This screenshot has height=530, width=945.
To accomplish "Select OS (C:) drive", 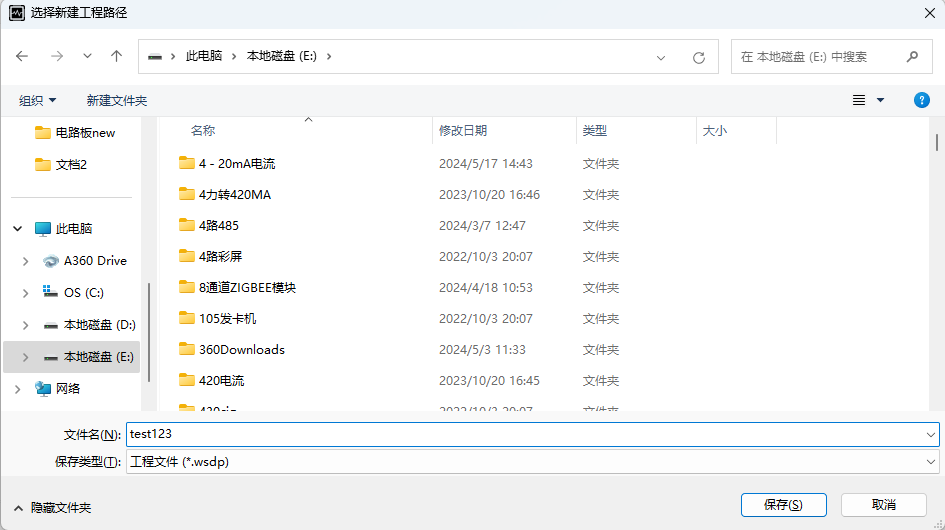I will pyautogui.click(x=73, y=293).
